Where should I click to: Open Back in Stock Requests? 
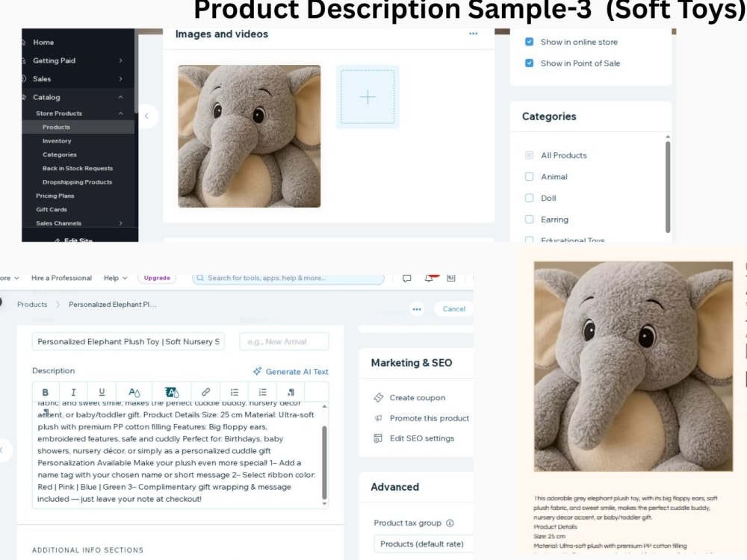coord(78,169)
